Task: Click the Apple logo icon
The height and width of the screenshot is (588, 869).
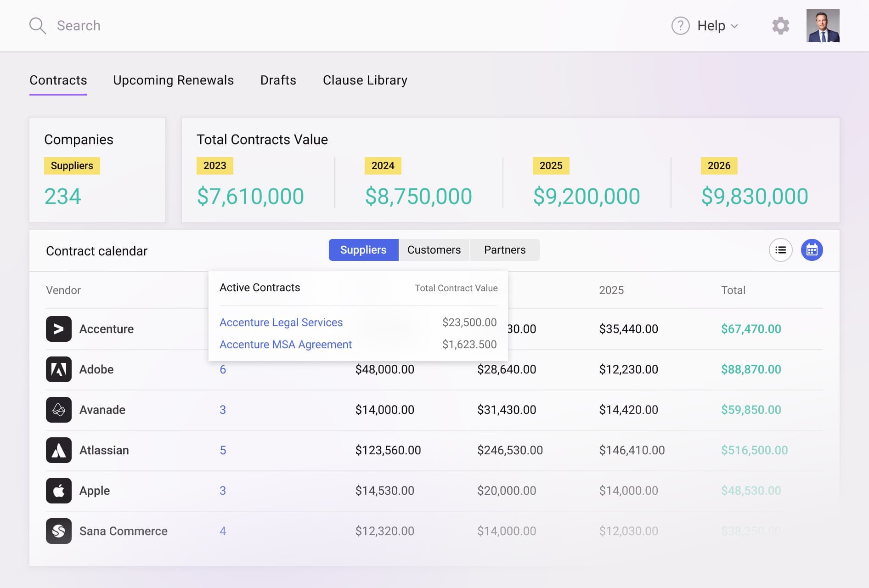Action: click(59, 491)
